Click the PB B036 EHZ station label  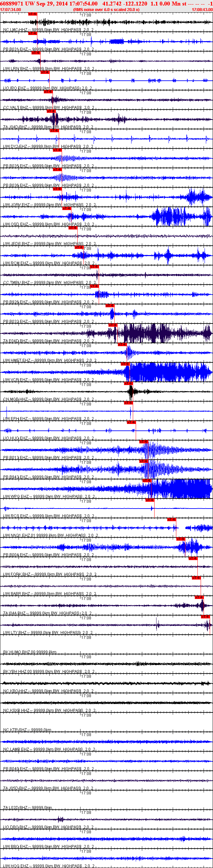[48, 185]
